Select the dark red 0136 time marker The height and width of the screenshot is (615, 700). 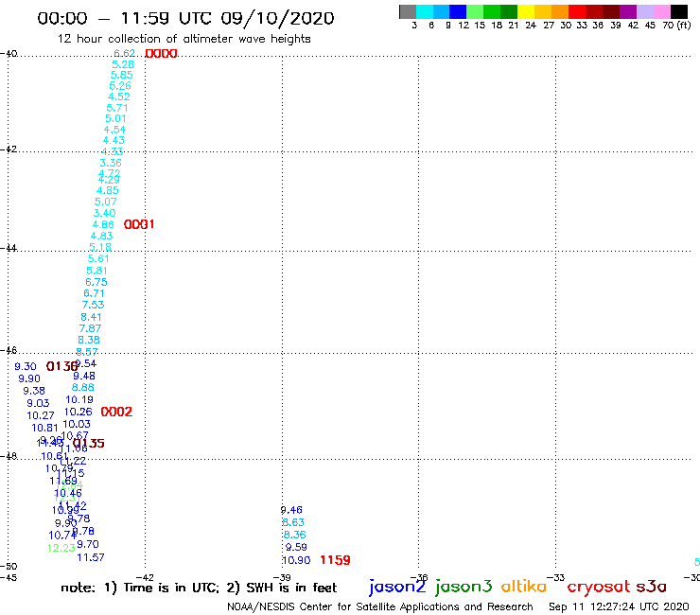click(61, 366)
